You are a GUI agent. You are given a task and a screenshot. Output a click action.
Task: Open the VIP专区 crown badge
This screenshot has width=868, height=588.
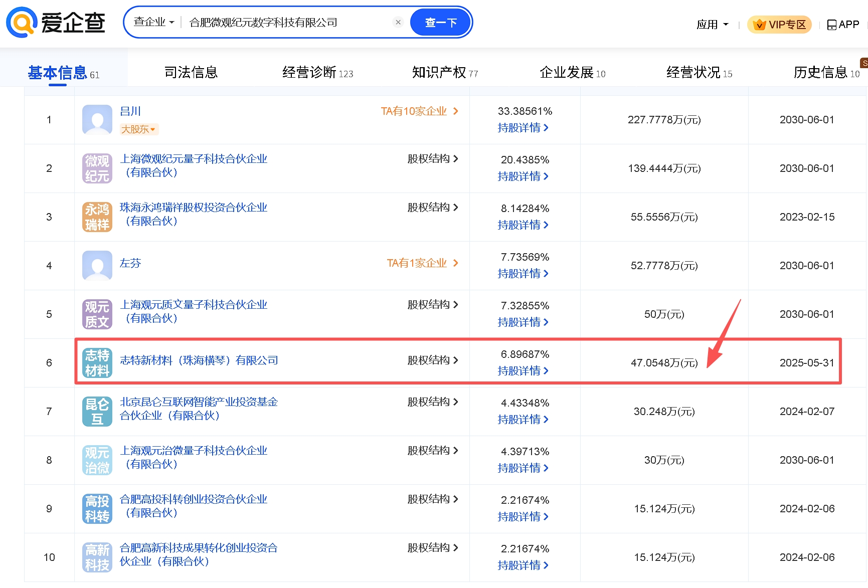[x=779, y=25]
